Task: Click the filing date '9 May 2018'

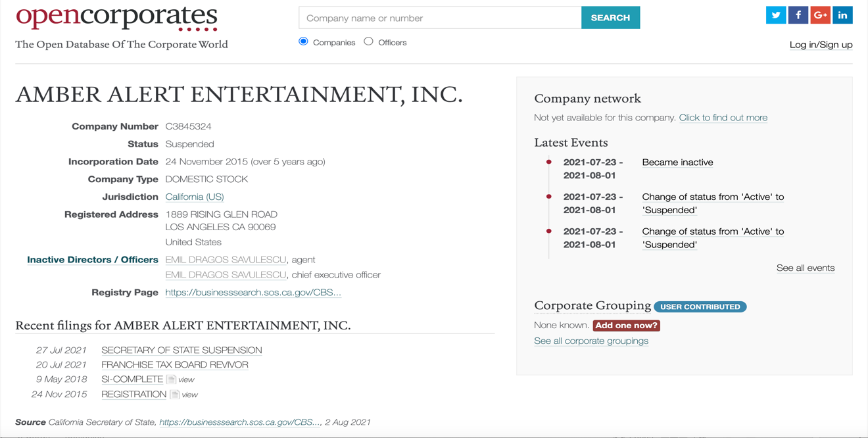Action: tap(62, 379)
